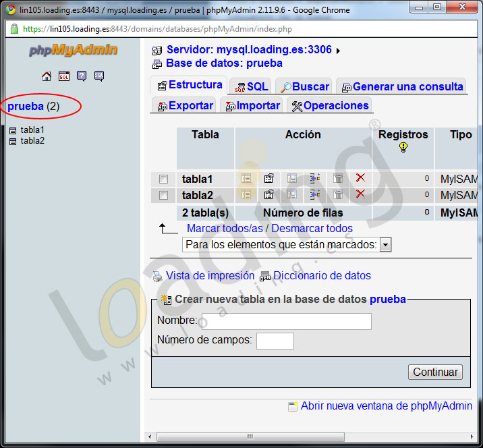Click the Continuar button
This screenshot has height=448, width=483.
pyautogui.click(x=435, y=372)
